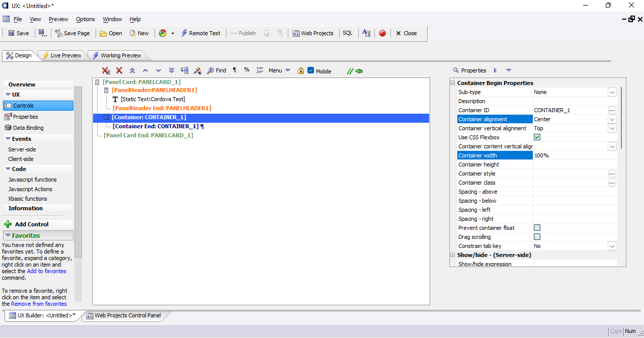Toggle the Use CSS Flexbox checkbox
Viewport: 644px width, 338px height.
click(537, 137)
